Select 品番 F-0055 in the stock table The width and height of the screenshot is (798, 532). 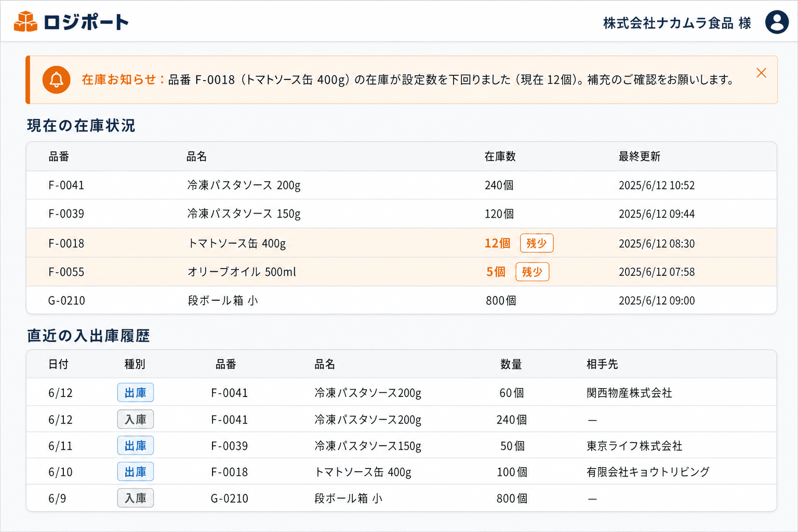(x=66, y=272)
